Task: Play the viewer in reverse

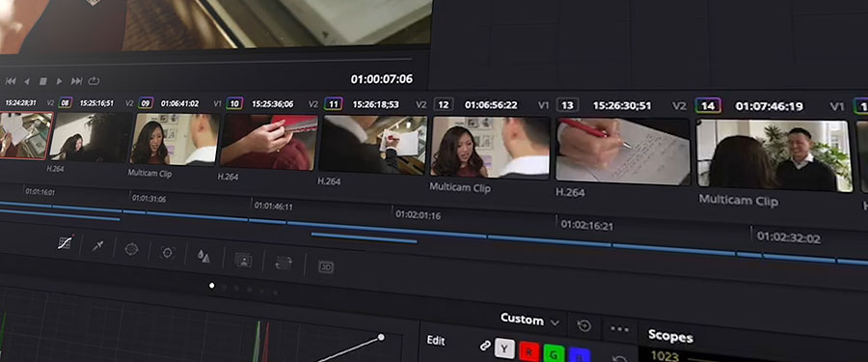Action: tap(27, 81)
